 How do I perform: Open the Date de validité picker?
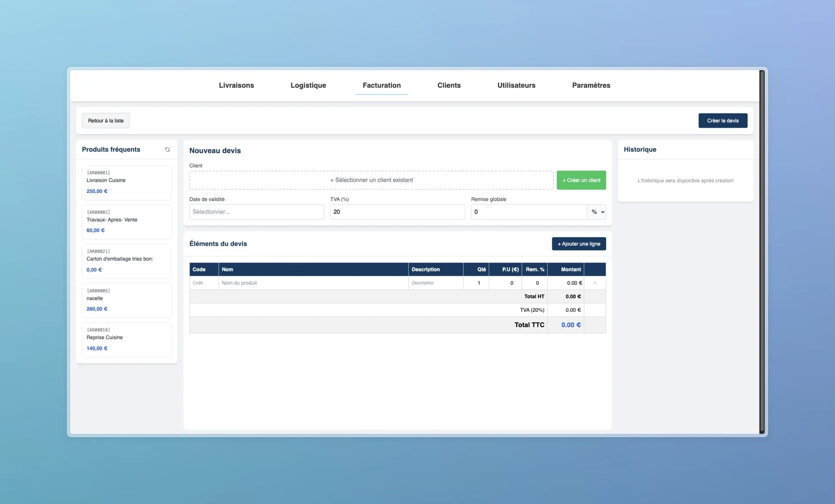coord(257,212)
